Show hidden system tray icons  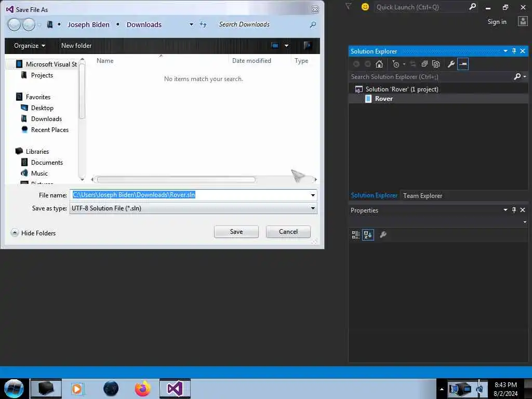click(442, 389)
